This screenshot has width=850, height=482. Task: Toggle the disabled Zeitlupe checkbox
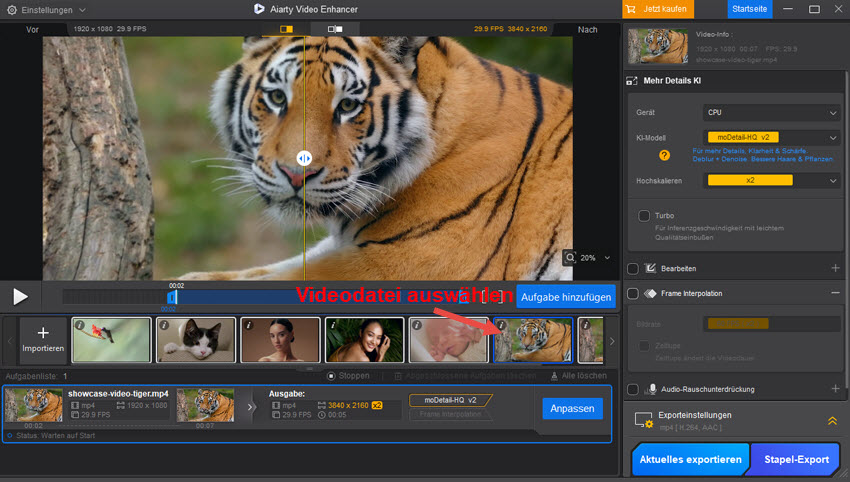click(x=644, y=346)
